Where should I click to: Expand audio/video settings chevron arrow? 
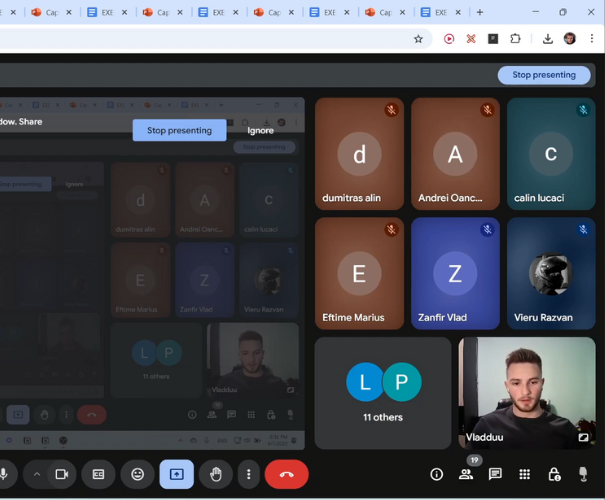tap(37, 474)
